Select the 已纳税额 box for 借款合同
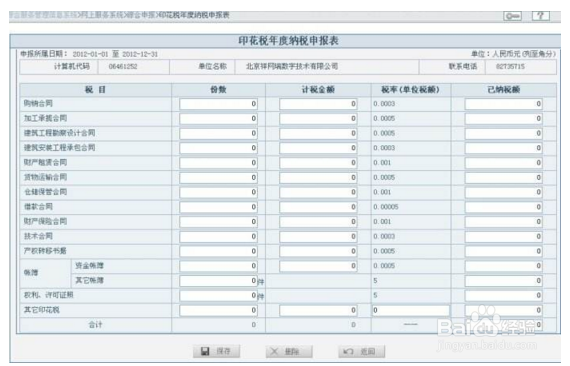The width and height of the screenshot is (570, 366). [x=503, y=207]
